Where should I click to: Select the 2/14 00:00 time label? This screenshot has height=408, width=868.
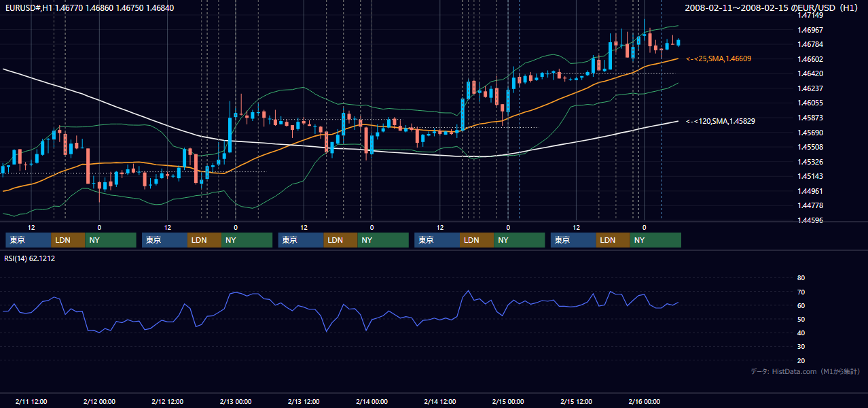pos(372,401)
